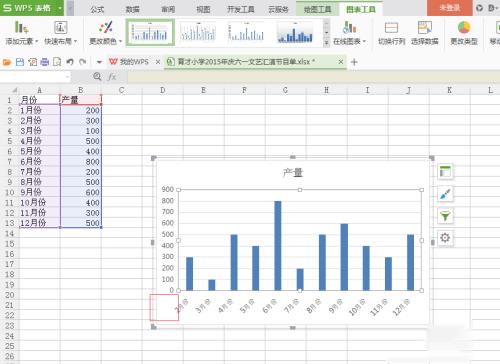Switch to the Chart Tools tab
The height and width of the screenshot is (364, 500).
coord(361,9)
